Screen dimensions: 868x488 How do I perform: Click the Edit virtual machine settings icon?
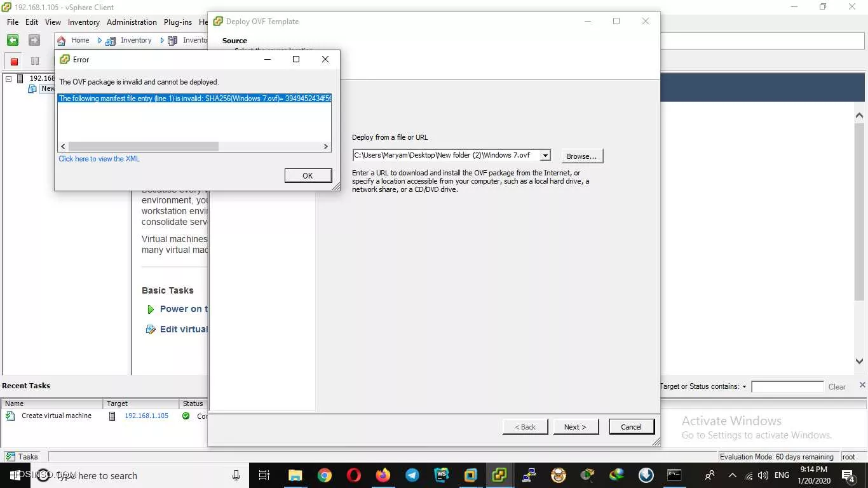151,330
